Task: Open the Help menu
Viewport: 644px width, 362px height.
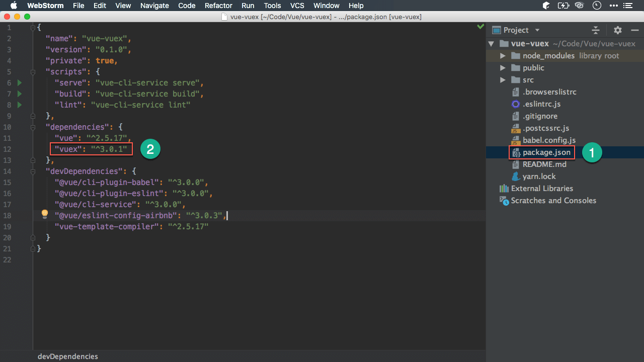Action: (356, 6)
